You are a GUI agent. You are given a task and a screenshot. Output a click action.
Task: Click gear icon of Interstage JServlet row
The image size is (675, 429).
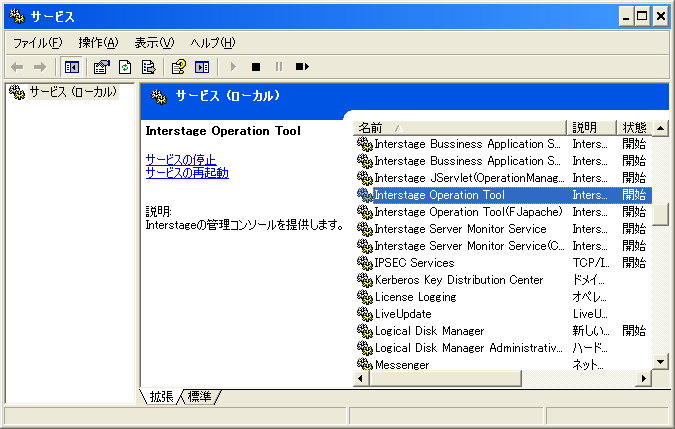[x=365, y=178]
